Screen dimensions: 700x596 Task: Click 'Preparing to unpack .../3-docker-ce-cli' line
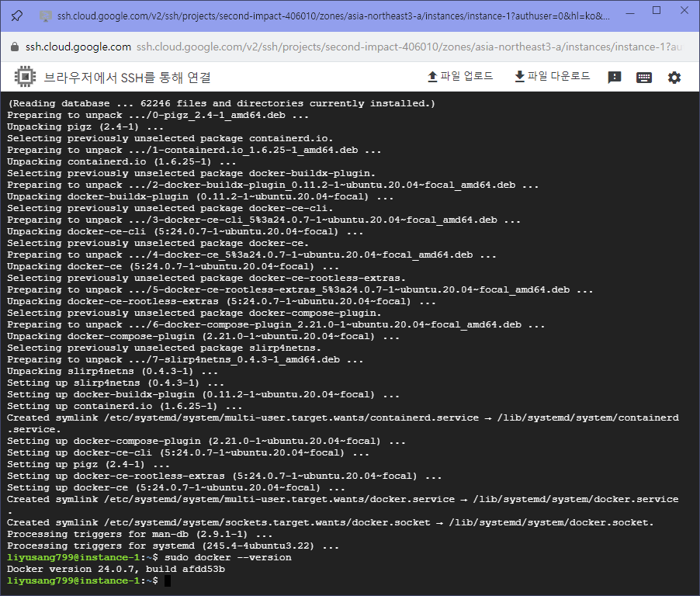tap(264, 220)
